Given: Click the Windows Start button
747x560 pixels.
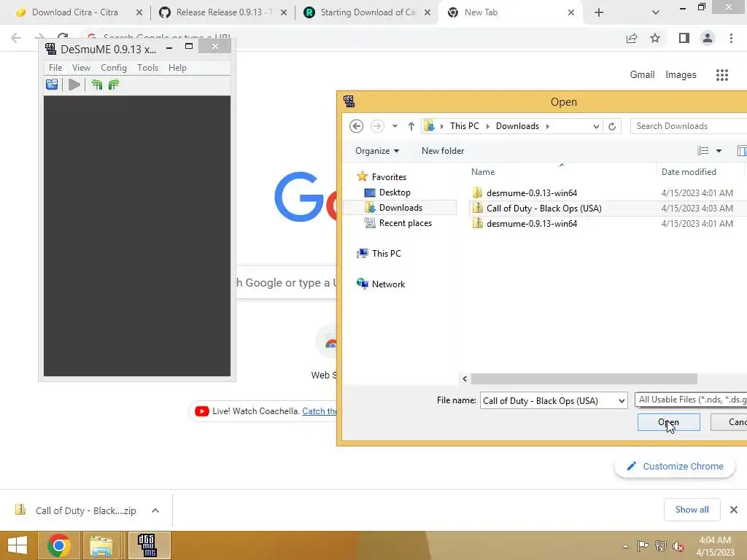Looking at the screenshot, I should [x=18, y=545].
